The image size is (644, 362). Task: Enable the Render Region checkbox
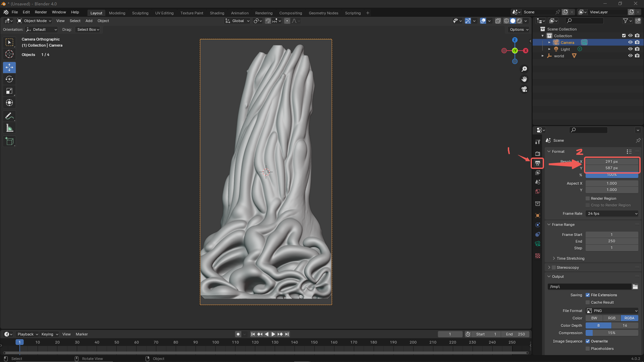click(x=588, y=198)
